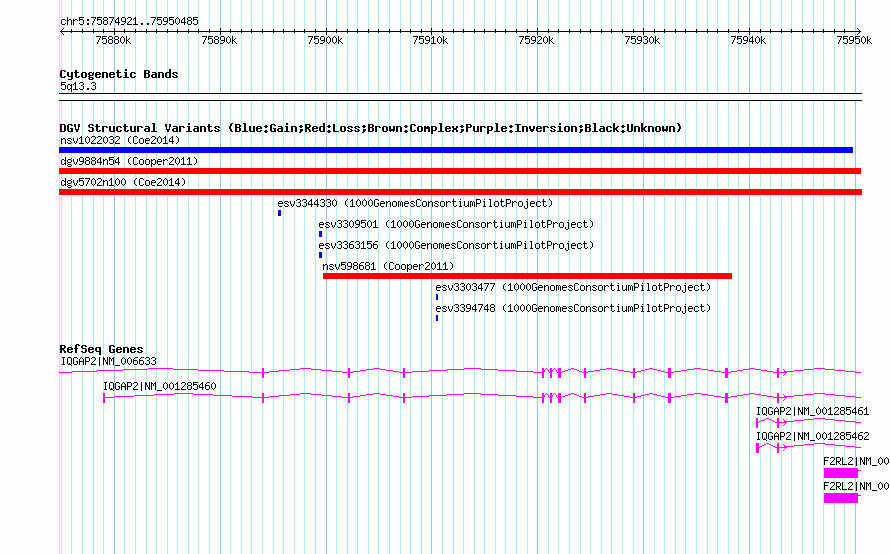Click the IQGAP2 NM_006633 transcript glyph line
890x554 pixels.
460,372
